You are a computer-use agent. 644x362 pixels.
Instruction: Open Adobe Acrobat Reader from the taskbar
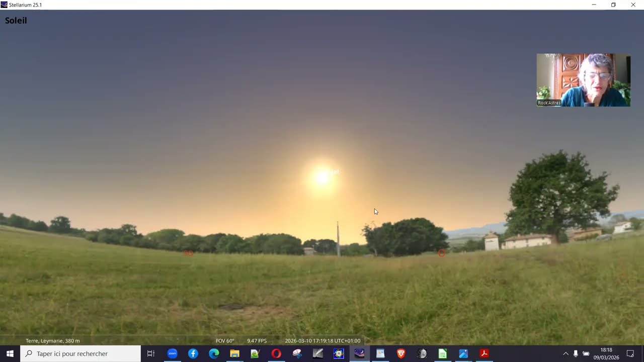click(x=484, y=353)
